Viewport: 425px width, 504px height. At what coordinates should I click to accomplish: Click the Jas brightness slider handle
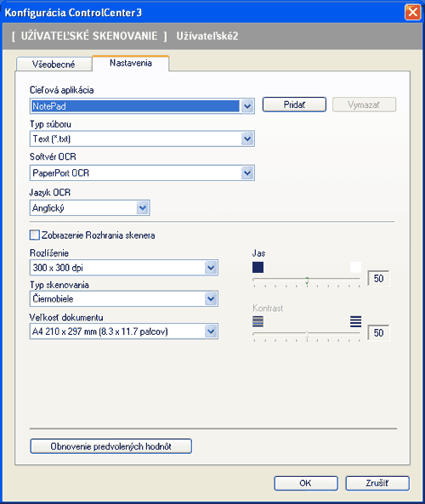click(x=307, y=280)
